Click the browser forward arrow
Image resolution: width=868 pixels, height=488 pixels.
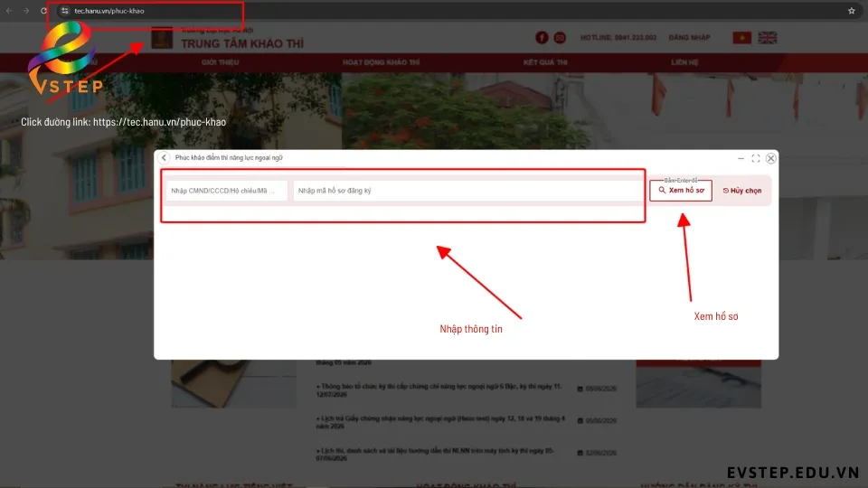tap(26, 11)
